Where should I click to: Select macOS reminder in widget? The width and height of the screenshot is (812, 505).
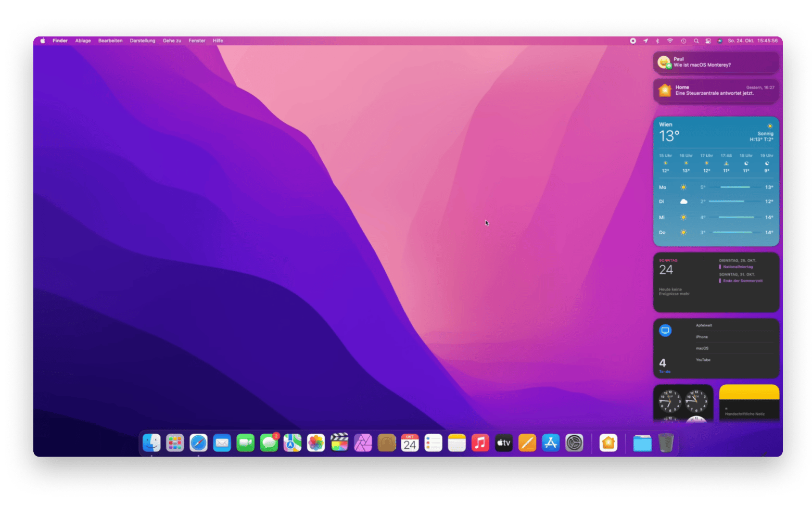702,348
